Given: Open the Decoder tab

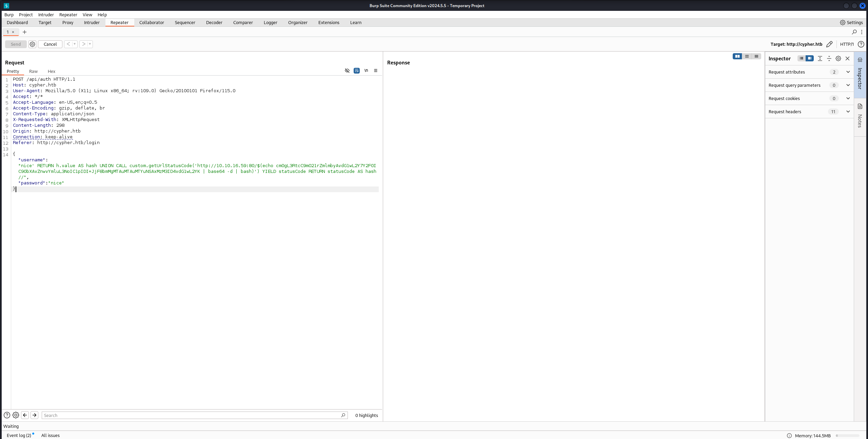Looking at the screenshot, I should 214,22.
